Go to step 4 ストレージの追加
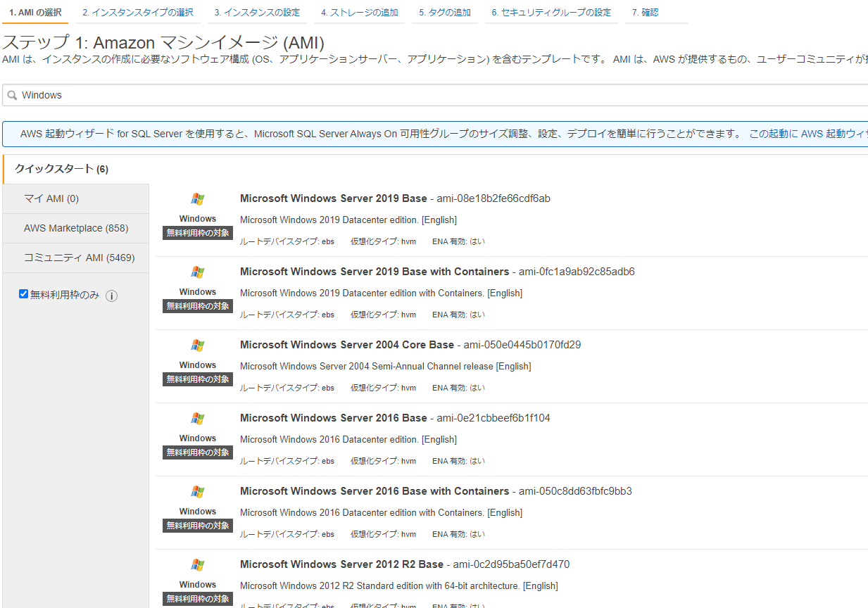 (359, 13)
